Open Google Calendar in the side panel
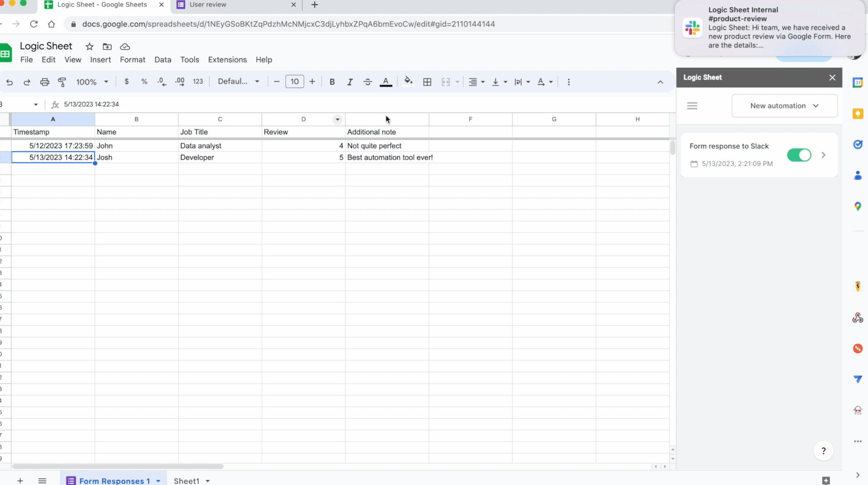This screenshot has width=868, height=485. pyautogui.click(x=858, y=83)
